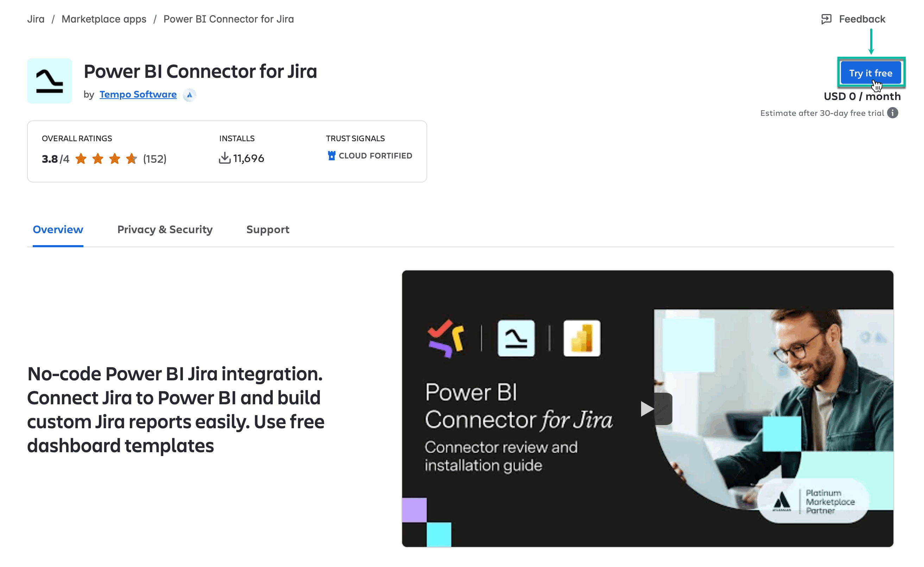Click the Try it free button
Screen dimensions: 924x567
coord(871,73)
